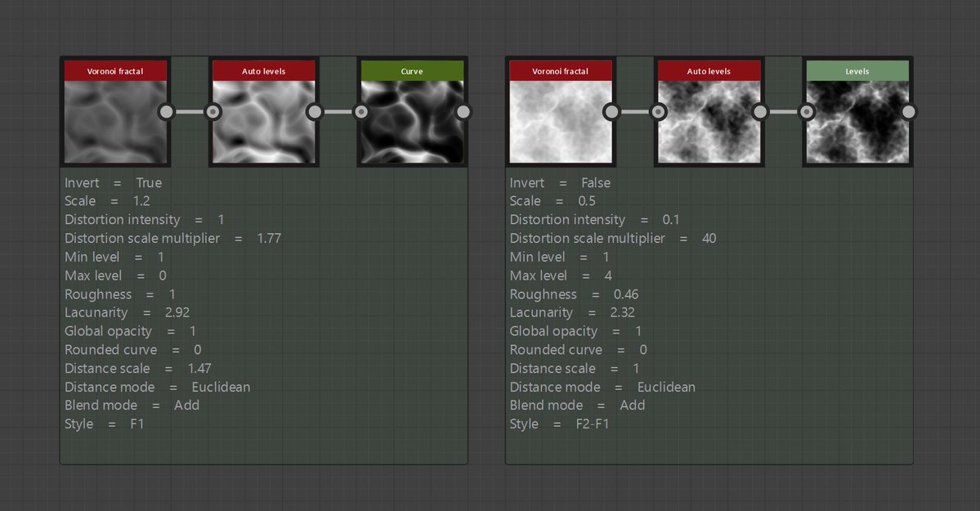Click output port of the bright white Voronoi fractal node
Image resolution: width=980 pixels, height=511 pixels.
611,112
